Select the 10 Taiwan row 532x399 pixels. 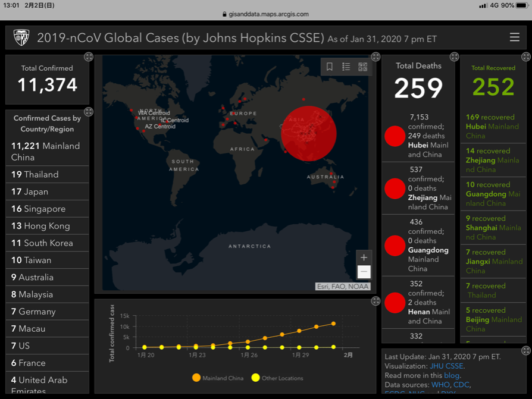click(47, 260)
